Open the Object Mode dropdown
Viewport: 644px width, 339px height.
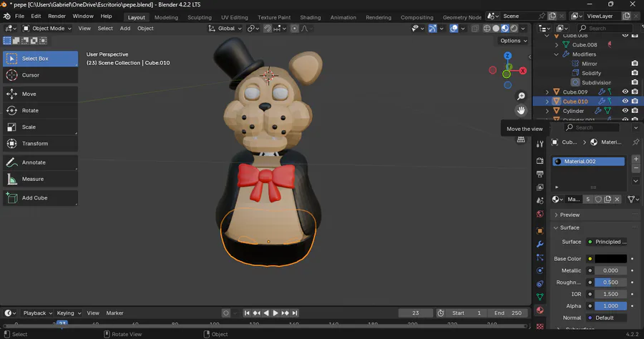[x=47, y=29]
